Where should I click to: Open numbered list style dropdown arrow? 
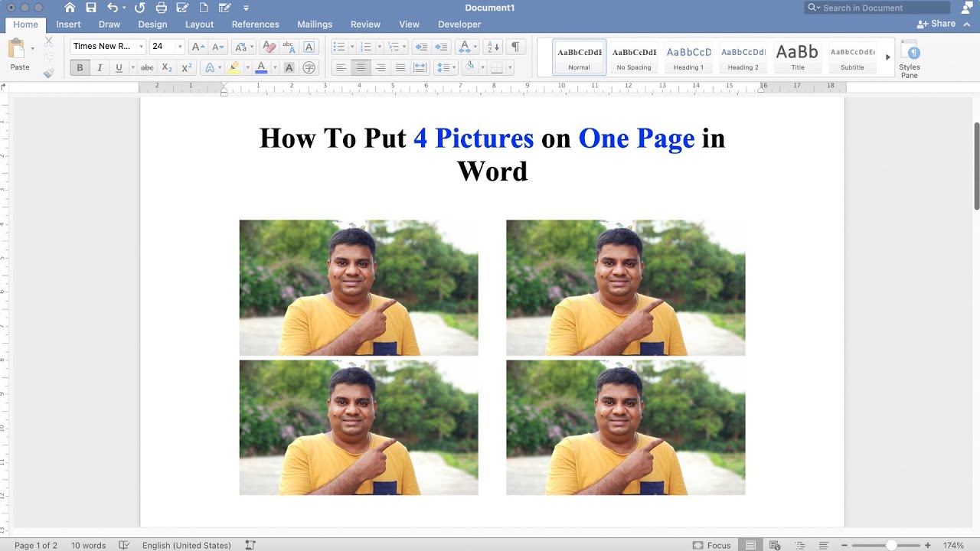[x=379, y=47]
